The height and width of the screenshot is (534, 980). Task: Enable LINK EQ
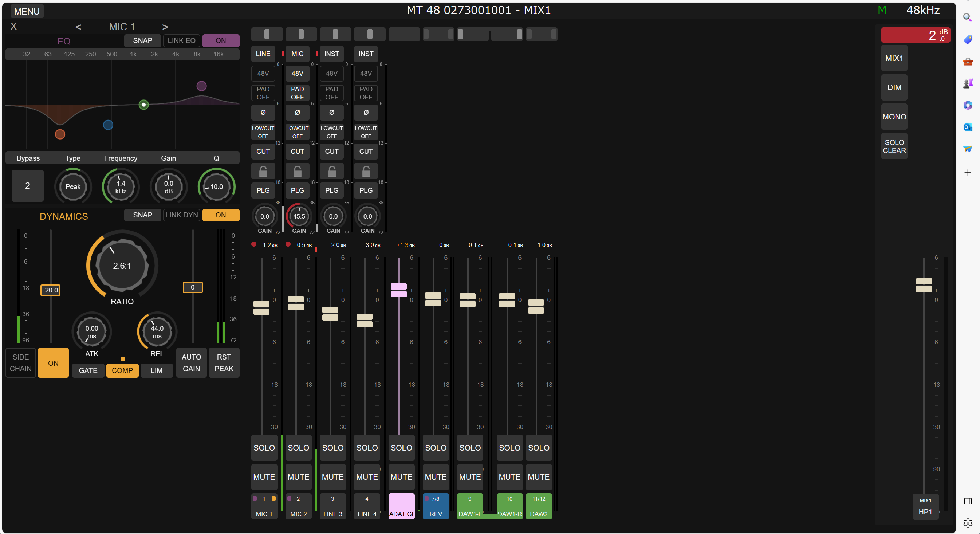coord(181,40)
